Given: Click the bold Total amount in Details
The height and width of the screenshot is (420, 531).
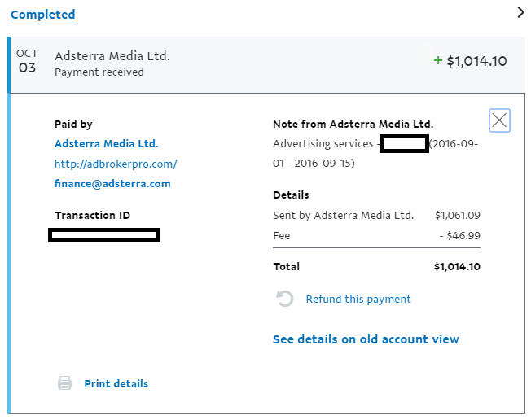Looking at the screenshot, I should [x=457, y=266].
